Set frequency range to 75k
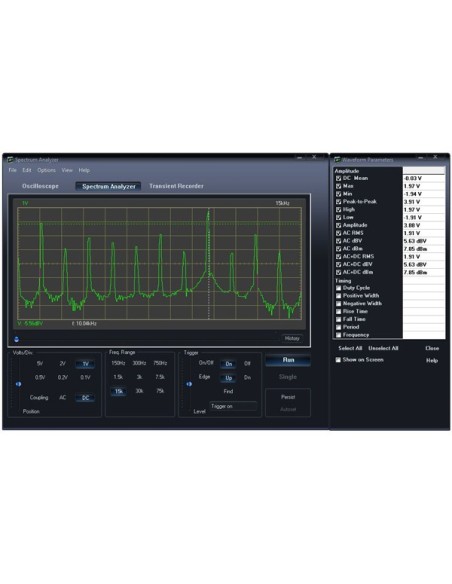452x584 pixels. [x=160, y=391]
